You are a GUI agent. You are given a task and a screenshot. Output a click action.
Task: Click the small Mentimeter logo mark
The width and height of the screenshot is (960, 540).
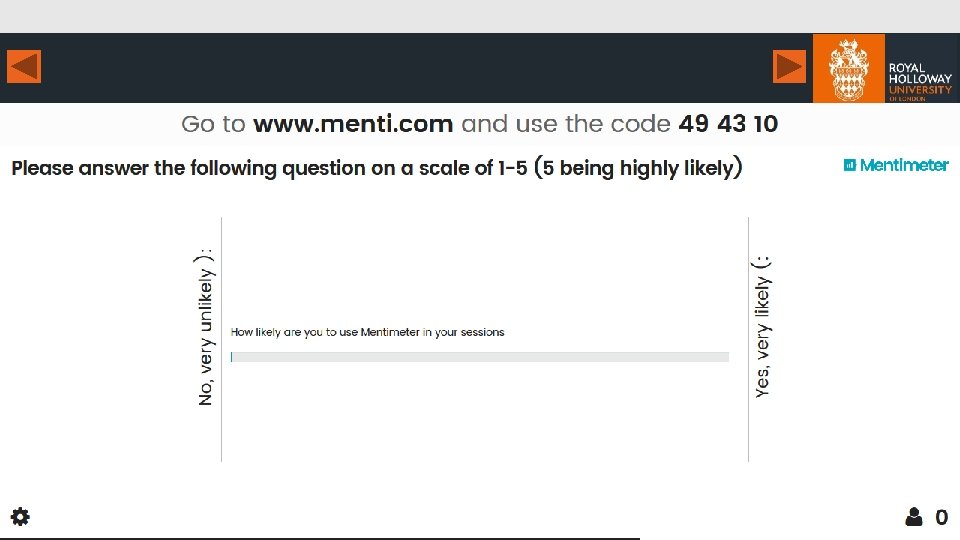850,165
